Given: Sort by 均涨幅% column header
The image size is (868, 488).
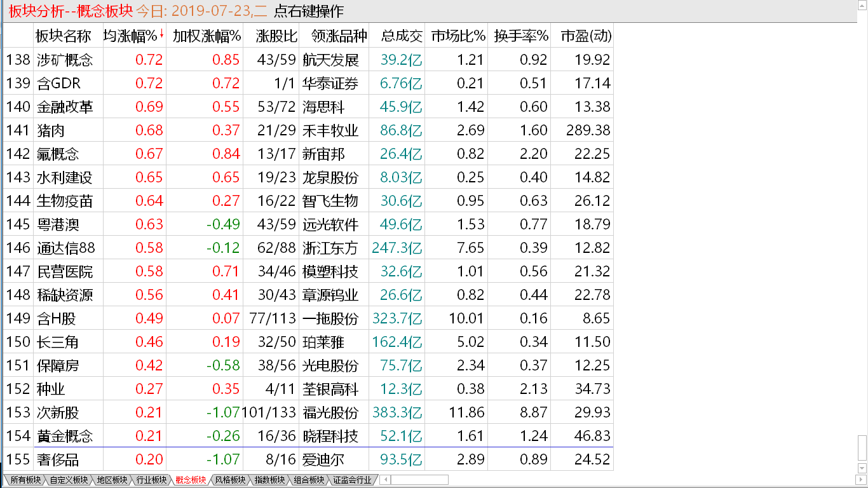Looking at the screenshot, I should (x=130, y=36).
